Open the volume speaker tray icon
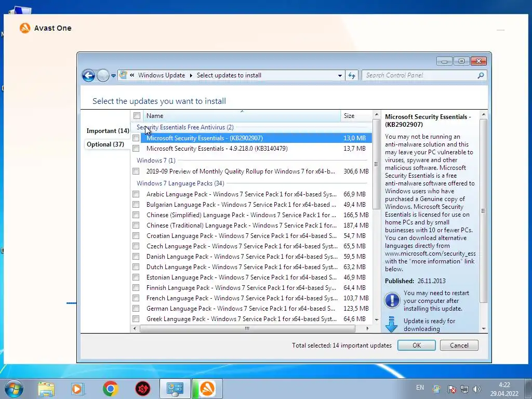This screenshot has height=399, width=532. [477, 389]
